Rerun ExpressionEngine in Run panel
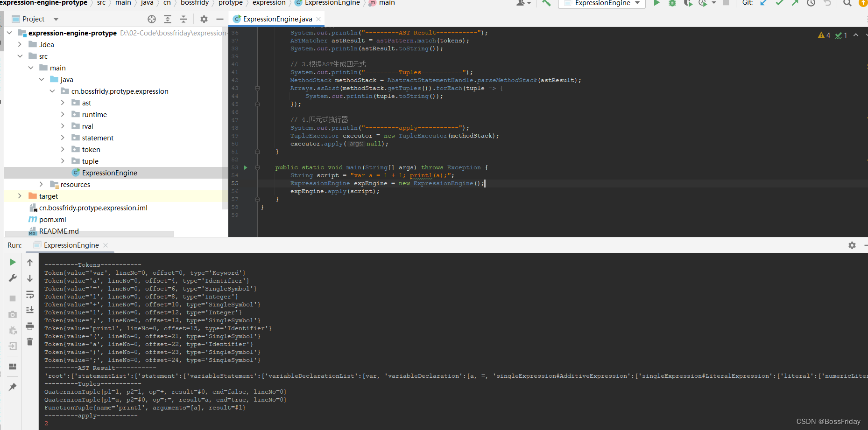Screen dimensions: 868x430 [13, 263]
